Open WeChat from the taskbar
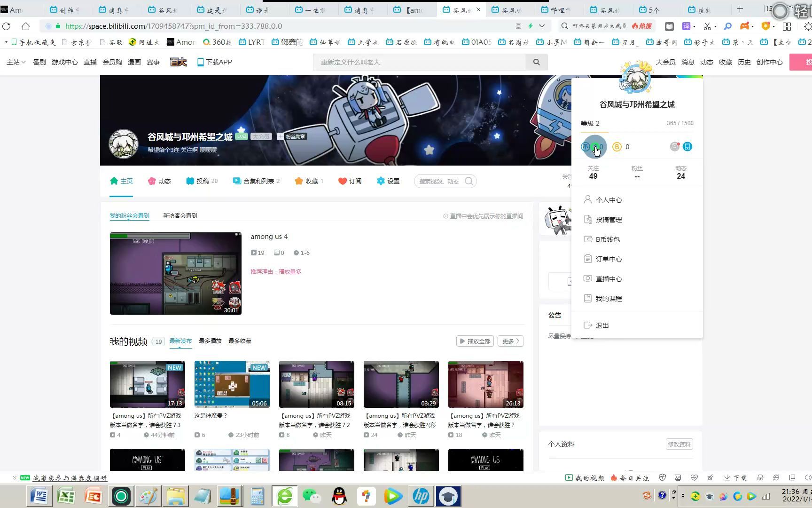Viewport: 812px width, 508px height. pyautogui.click(x=312, y=496)
